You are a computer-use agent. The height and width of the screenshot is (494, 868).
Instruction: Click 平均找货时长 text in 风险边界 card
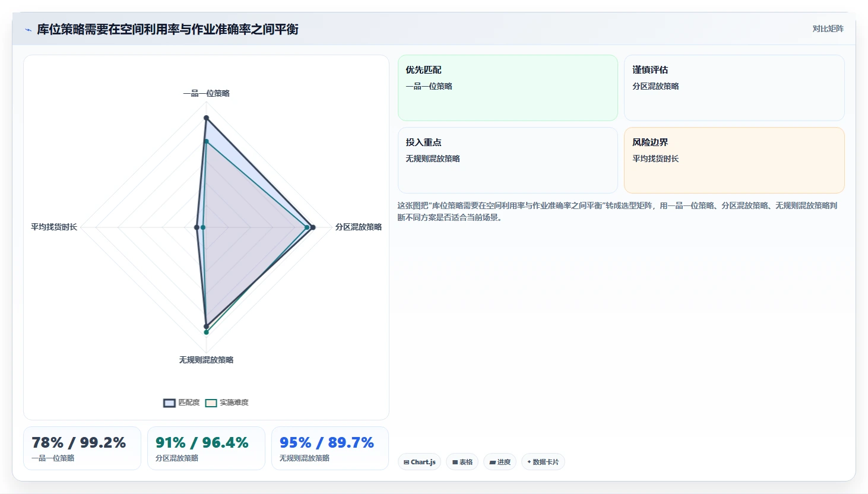point(655,159)
